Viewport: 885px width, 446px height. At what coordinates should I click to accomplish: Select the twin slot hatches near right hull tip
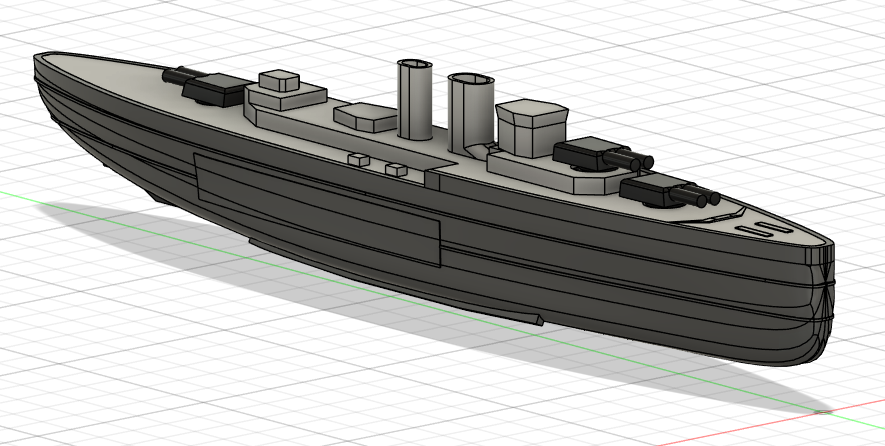tap(765, 229)
